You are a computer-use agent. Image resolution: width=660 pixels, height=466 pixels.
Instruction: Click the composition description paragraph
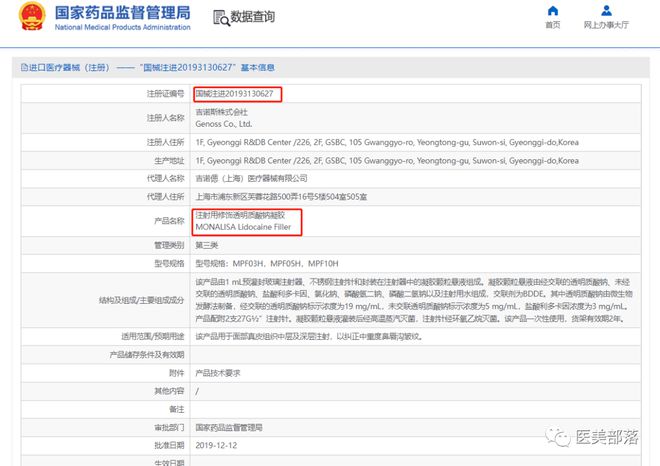pyautogui.click(x=414, y=300)
